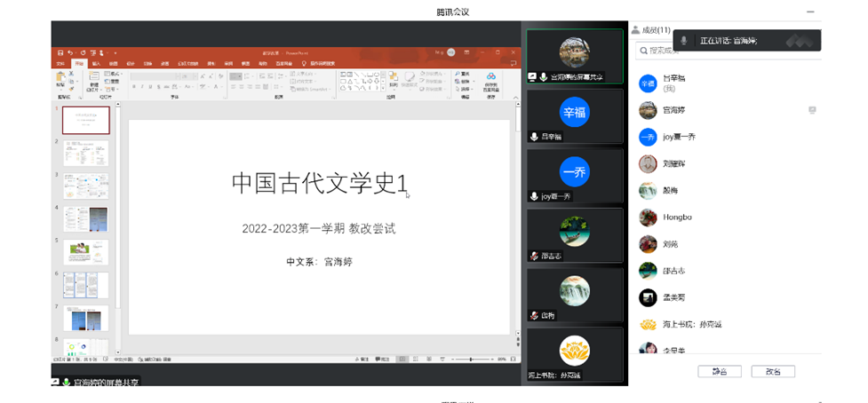Click the 成员(11) members panel header
The height and width of the screenshot is (403, 868).
[x=656, y=30]
